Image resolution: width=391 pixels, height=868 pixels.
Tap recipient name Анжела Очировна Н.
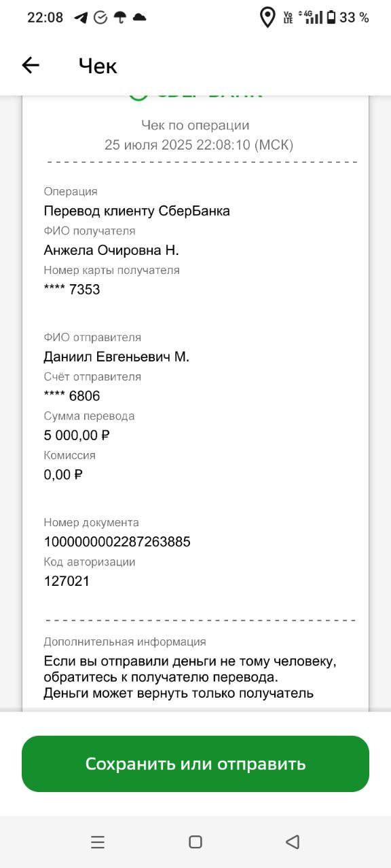click(x=111, y=250)
